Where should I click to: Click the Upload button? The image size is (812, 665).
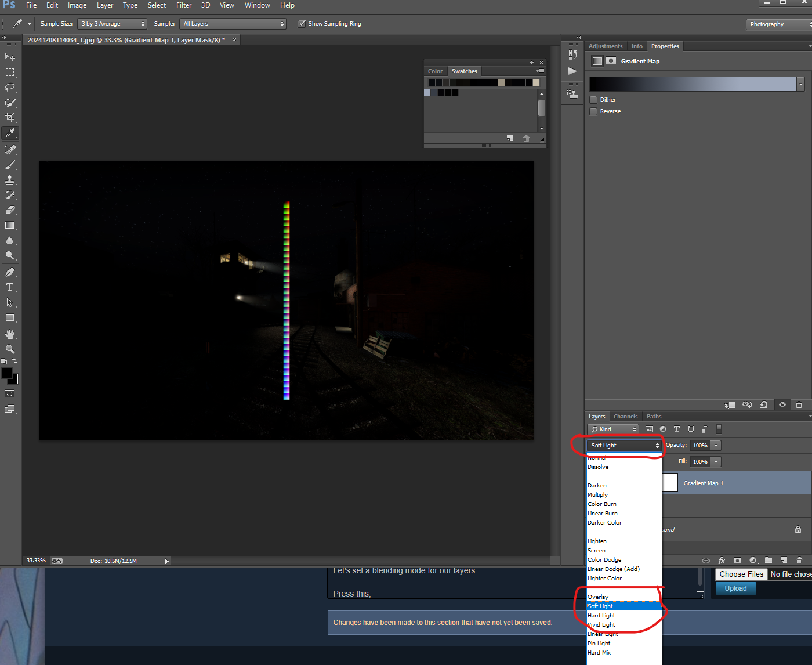click(735, 588)
